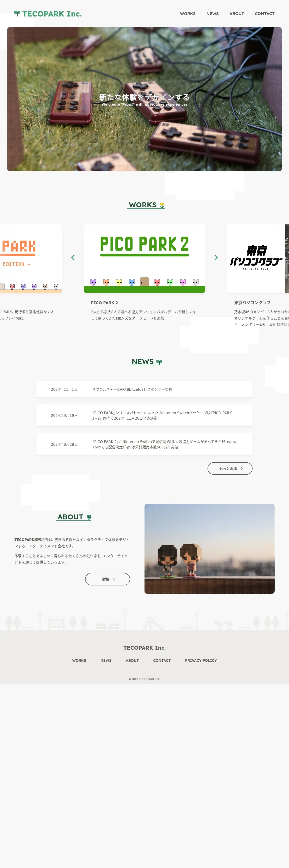This screenshot has height=868, width=289.
Task: Click the TECOPARK株式会社 company description paragraph
Action: [x=72, y=543]
